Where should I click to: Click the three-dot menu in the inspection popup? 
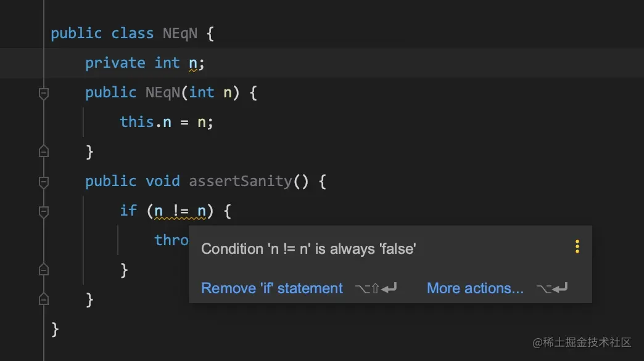577,246
